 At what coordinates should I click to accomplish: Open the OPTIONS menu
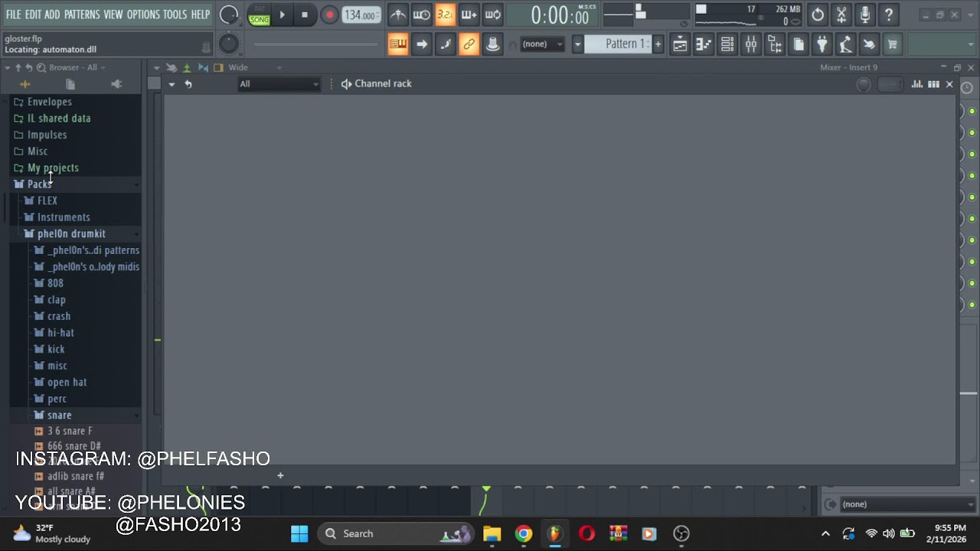point(143,15)
